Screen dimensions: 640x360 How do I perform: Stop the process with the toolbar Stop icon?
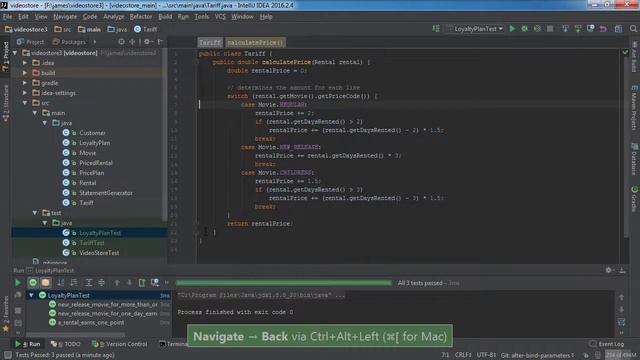tap(550, 29)
